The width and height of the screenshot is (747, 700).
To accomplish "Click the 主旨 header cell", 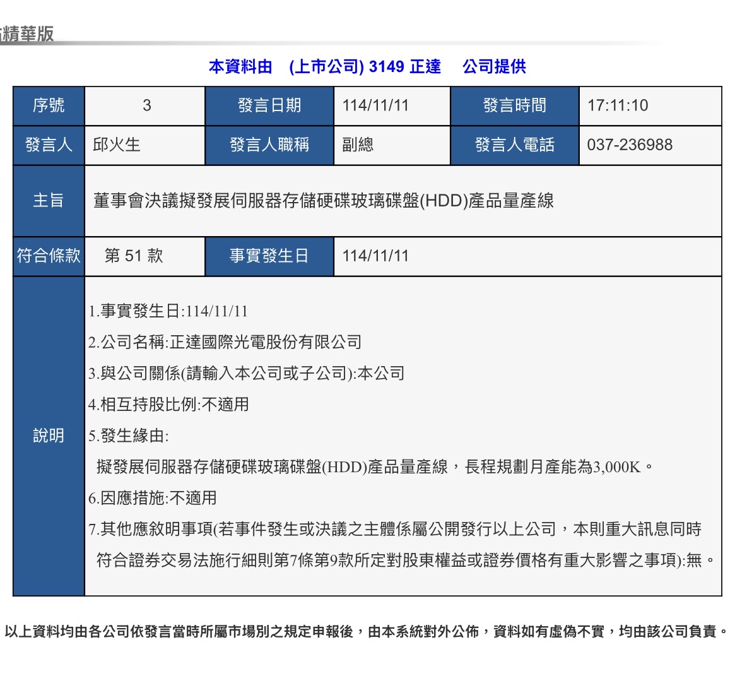I will point(49,201).
